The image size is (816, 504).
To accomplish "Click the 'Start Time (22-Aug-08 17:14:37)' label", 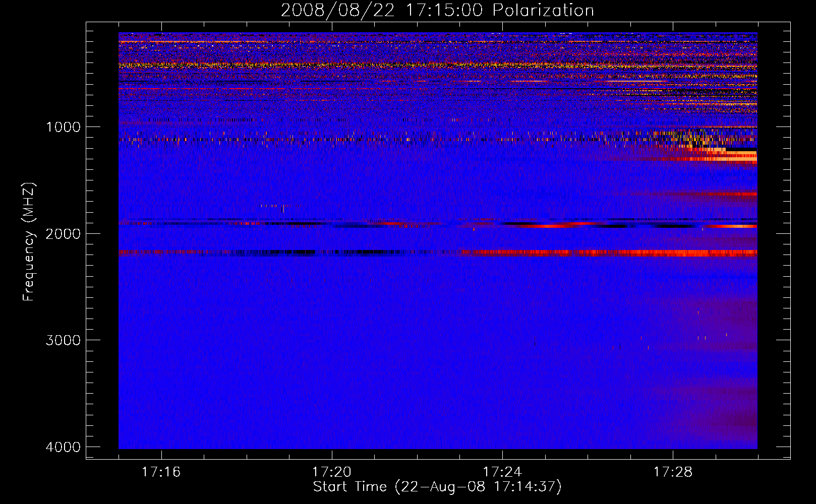I will 437,487.
